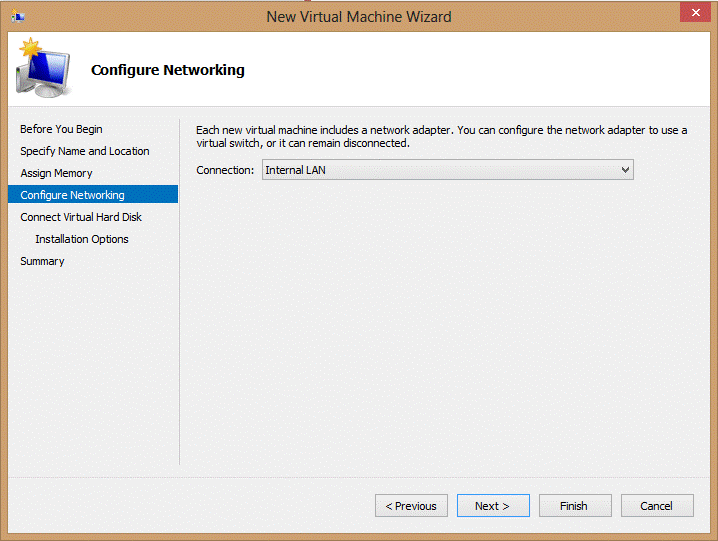Image resolution: width=718 pixels, height=541 pixels.
Task: Go to the Summary step
Action: (x=42, y=261)
